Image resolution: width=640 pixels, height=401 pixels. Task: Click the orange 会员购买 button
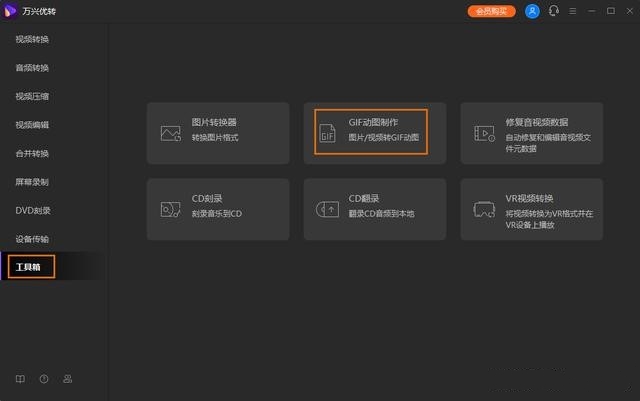(x=491, y=11)
